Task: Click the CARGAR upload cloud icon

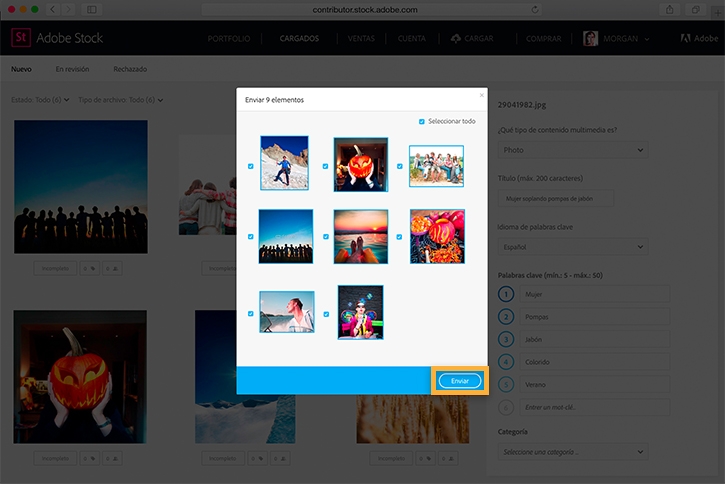Action: [x=456, y=38]
